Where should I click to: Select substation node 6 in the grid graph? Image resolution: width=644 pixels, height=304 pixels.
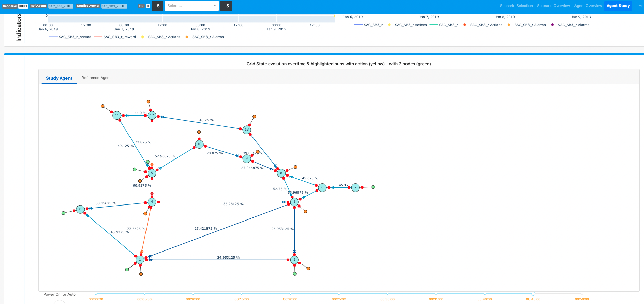[322, 187]
